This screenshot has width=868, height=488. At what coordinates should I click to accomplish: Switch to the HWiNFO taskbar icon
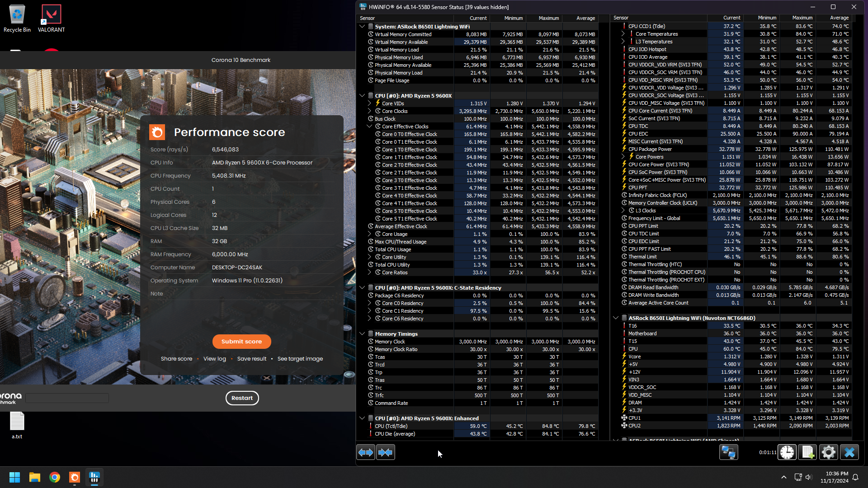pyautogui.click(x=94, y=477)
